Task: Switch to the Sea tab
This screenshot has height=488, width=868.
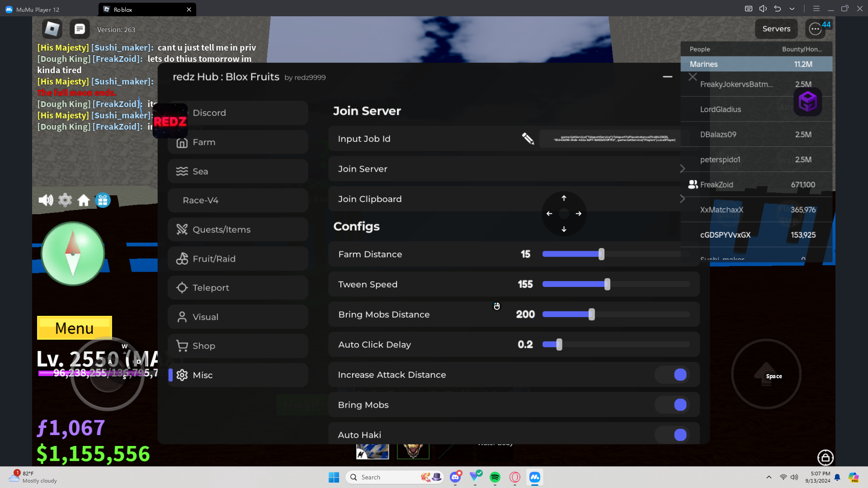Action: point(238,171)
